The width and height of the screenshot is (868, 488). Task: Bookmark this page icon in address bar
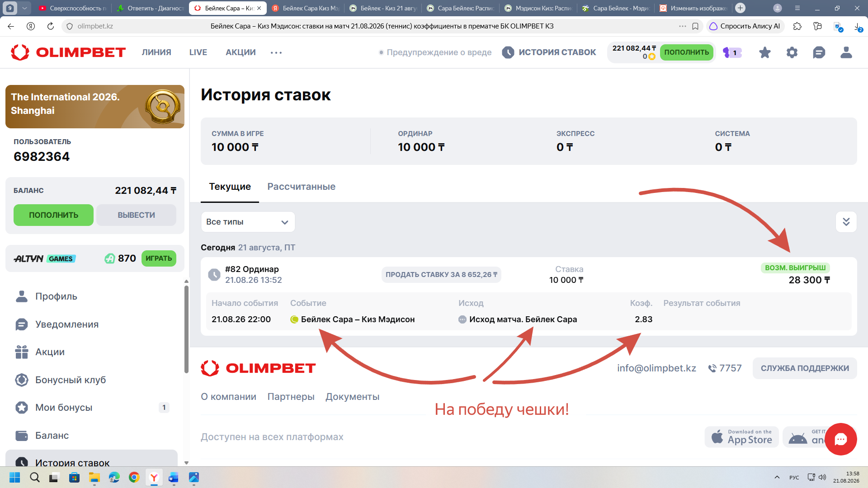[x=695, y=26]
